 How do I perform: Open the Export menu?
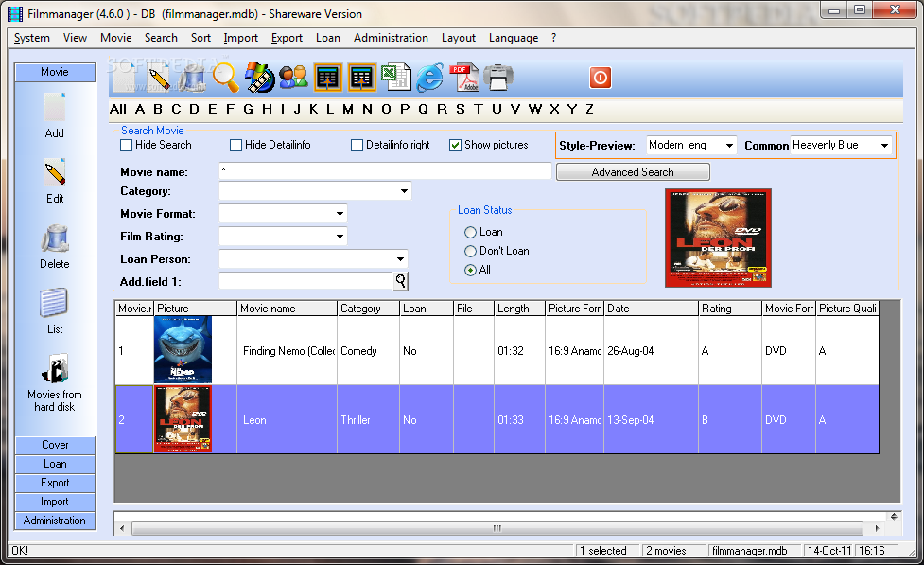point(287,39)
